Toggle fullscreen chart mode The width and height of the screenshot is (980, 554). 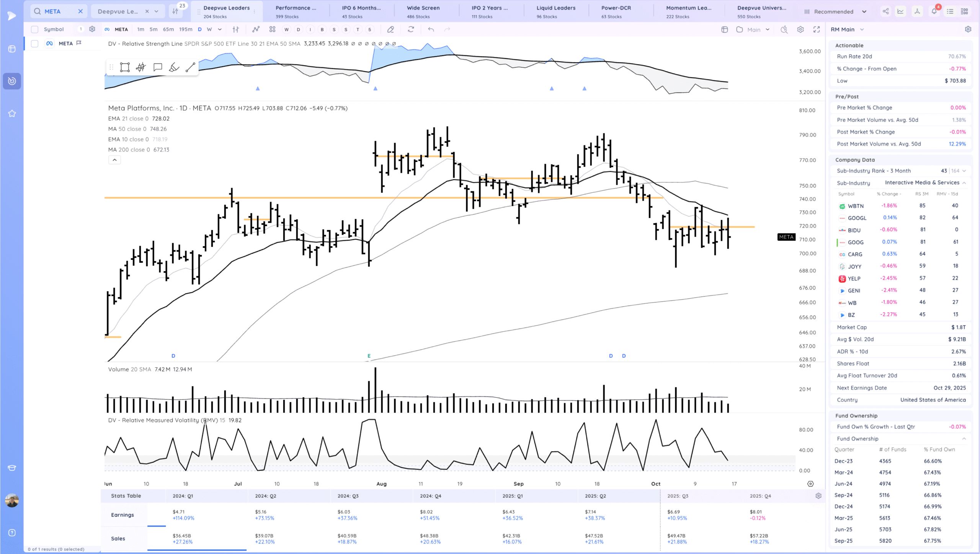pos(817,29)
